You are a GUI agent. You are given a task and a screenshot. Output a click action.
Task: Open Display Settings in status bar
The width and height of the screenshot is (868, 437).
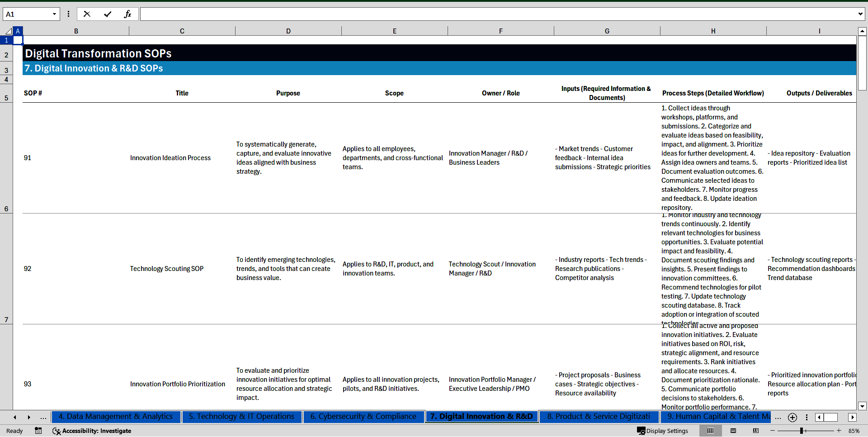point(662,431)
